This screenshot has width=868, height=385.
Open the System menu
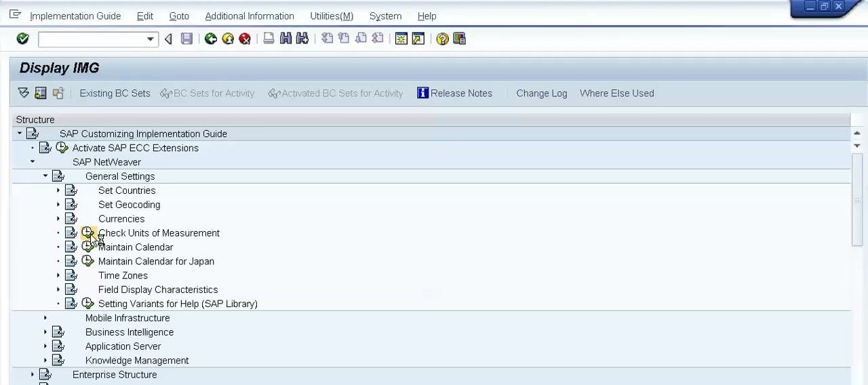click(385, 16)
